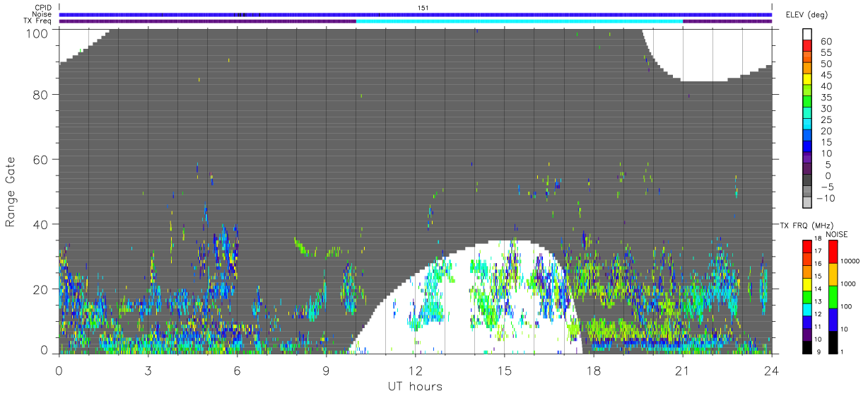Click the UT hours axis title

(415, 386)
